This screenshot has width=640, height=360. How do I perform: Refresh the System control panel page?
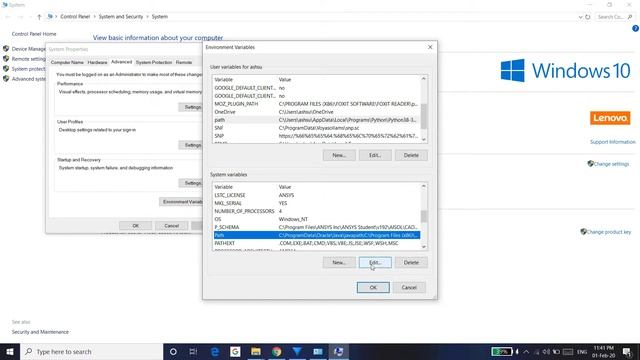(588, 17)
